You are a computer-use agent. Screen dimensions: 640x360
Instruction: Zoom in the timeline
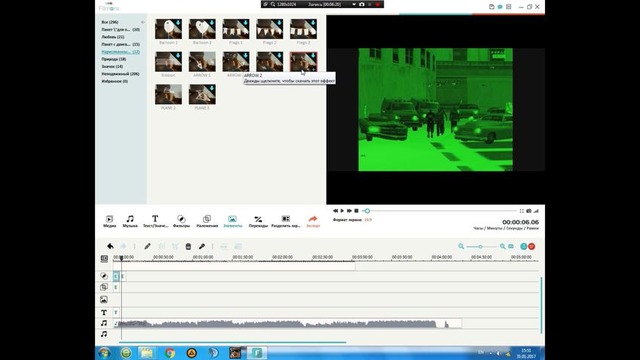pos(502,246)
